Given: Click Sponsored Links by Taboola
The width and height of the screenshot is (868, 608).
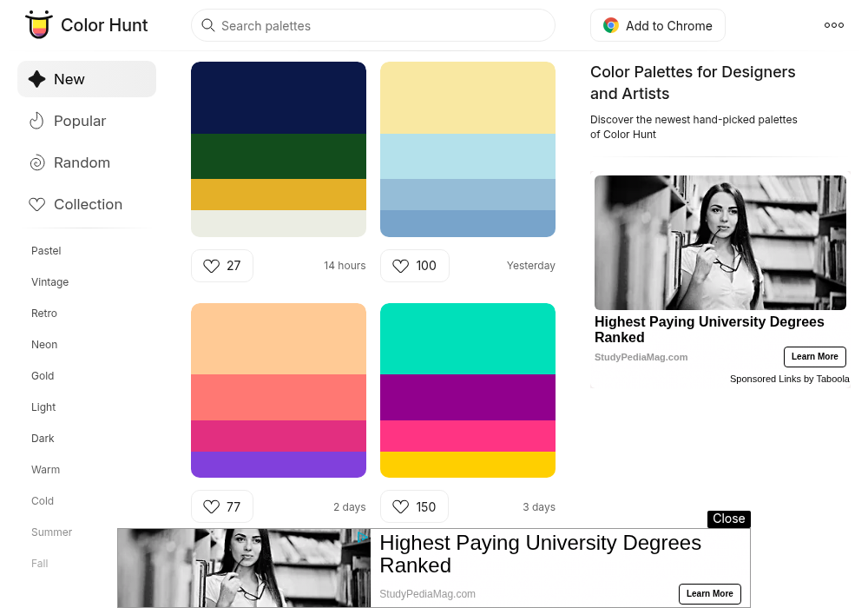Looking at the screenshot, I should [789, 379].
